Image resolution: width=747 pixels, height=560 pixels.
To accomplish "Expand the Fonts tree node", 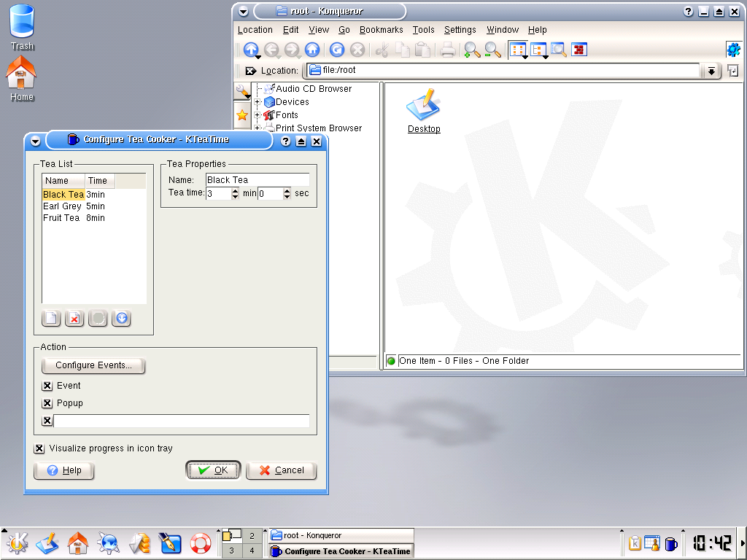I will 258,115.
